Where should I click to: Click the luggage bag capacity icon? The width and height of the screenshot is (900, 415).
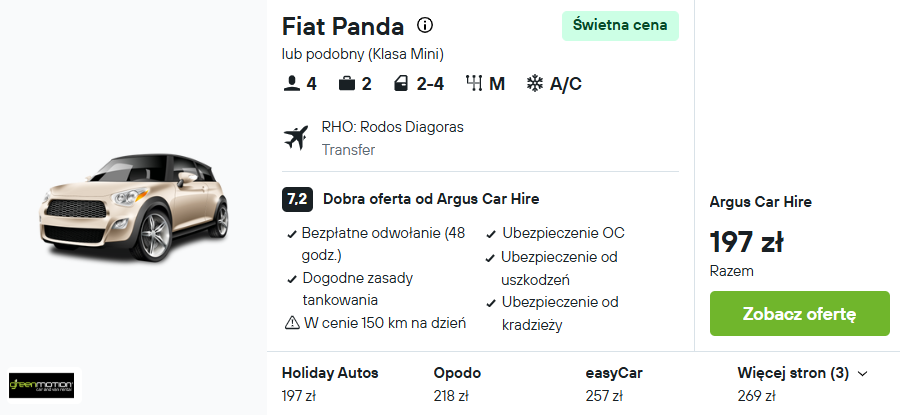(347, 84)
